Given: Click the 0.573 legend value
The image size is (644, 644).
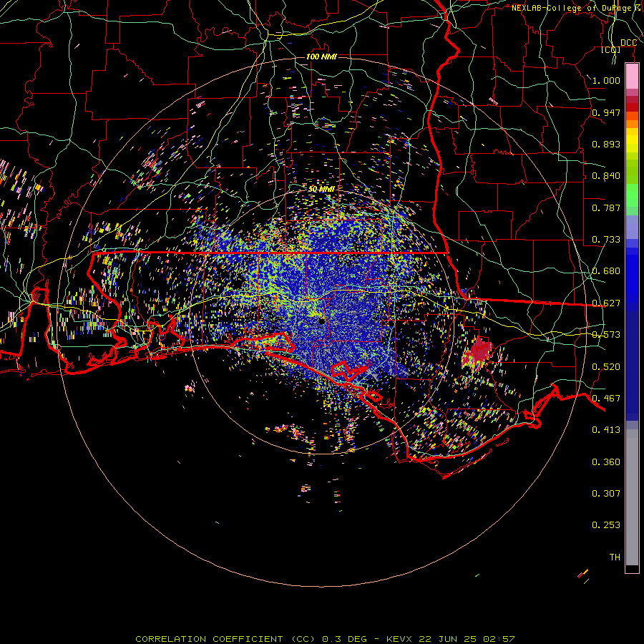Looking at the screenshot, I should [606, 335].
